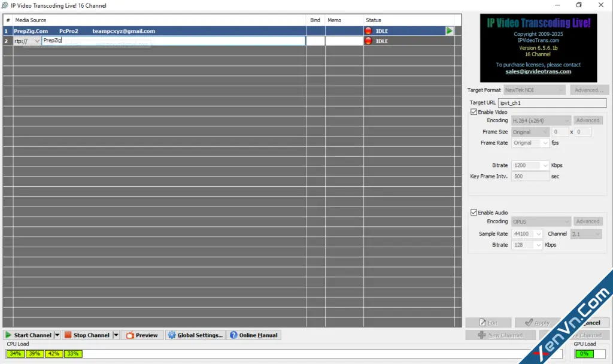Image resolution: width=613 pixels, height=364 pixels.
Task: Click the green play arrow in row 1
Action: (449, 31)
